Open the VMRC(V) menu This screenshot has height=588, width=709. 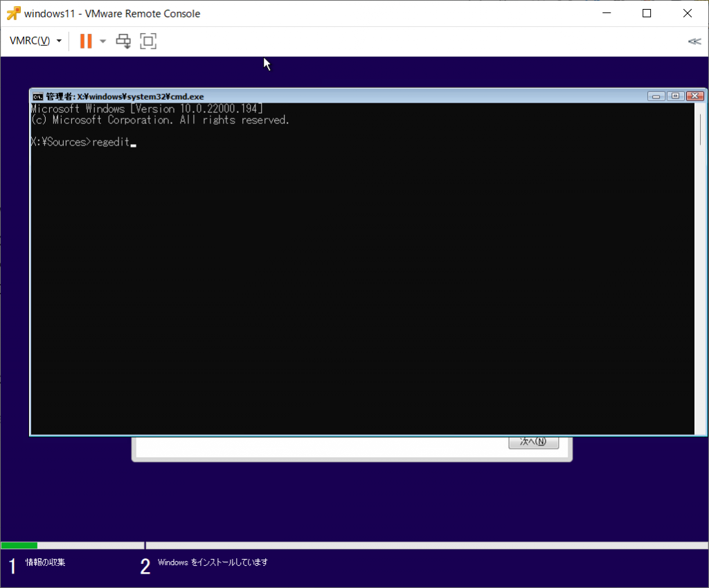coord(35,41)
